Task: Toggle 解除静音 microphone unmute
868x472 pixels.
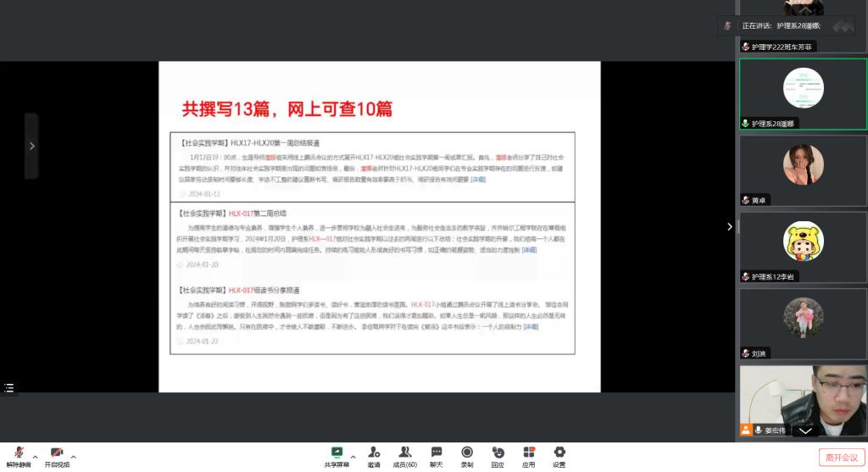Action: tap(19, 453)
